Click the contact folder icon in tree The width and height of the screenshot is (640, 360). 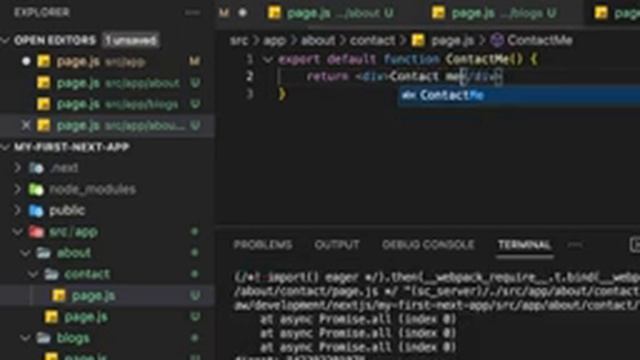(51, 274)
